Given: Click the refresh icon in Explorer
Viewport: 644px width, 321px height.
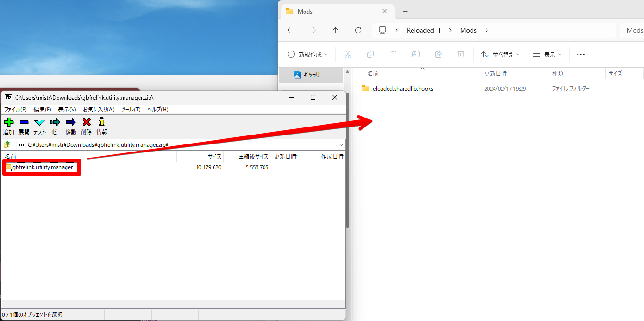Looking at the screenshot, I should (x=358, y=30).
